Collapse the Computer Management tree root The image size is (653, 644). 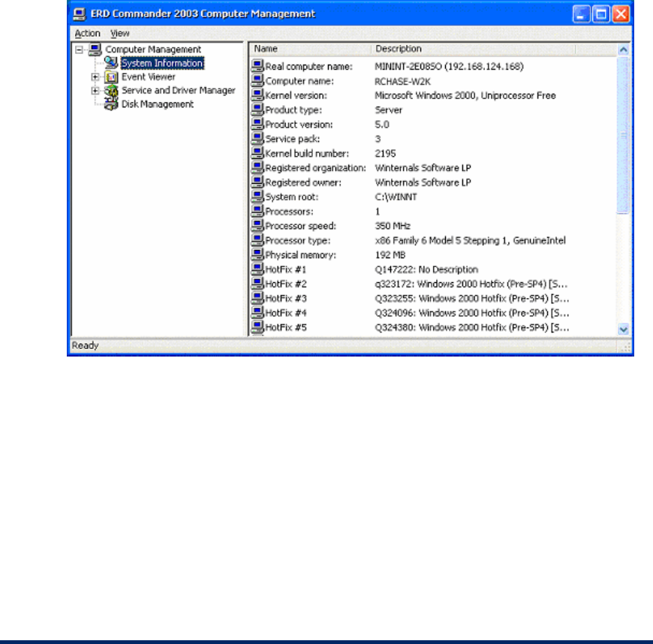(79, 50)
